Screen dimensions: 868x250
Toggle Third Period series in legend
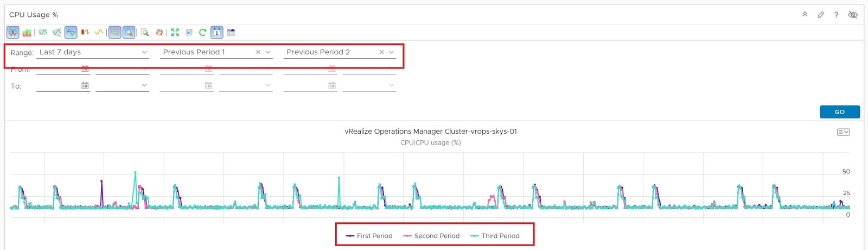[495, 236]
